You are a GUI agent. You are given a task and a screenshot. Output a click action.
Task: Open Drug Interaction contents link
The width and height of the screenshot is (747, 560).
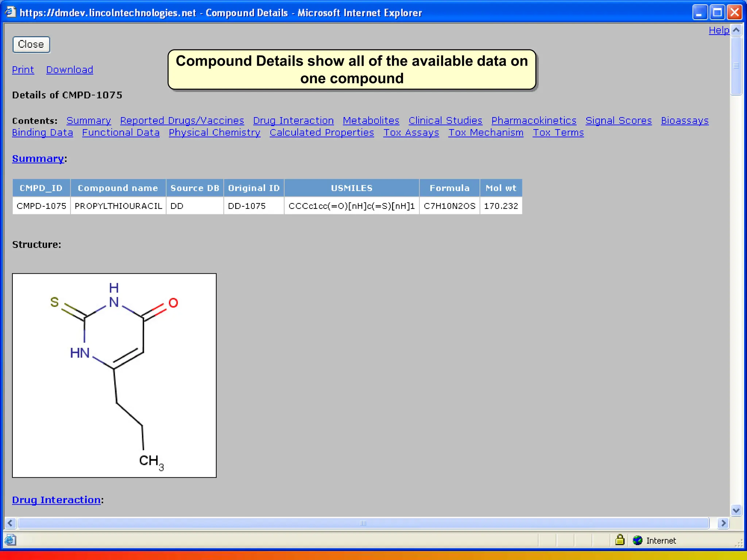click(x=293, y=121)
